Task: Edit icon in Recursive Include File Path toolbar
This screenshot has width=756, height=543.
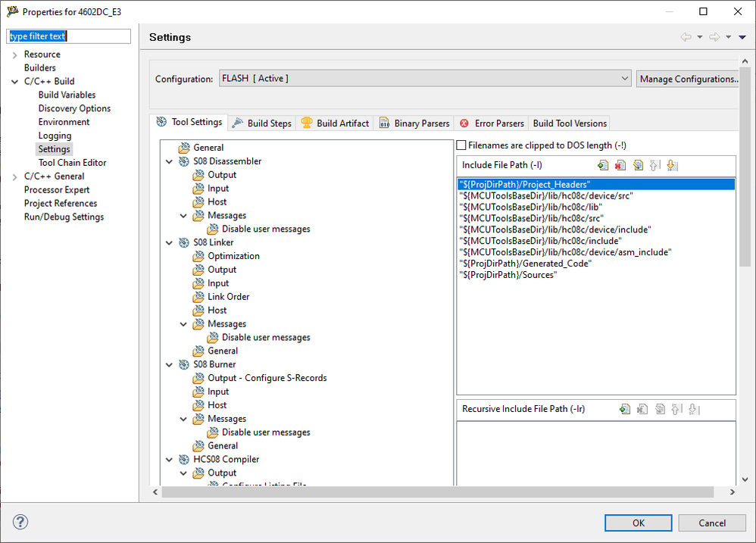Action: (660, 409)
